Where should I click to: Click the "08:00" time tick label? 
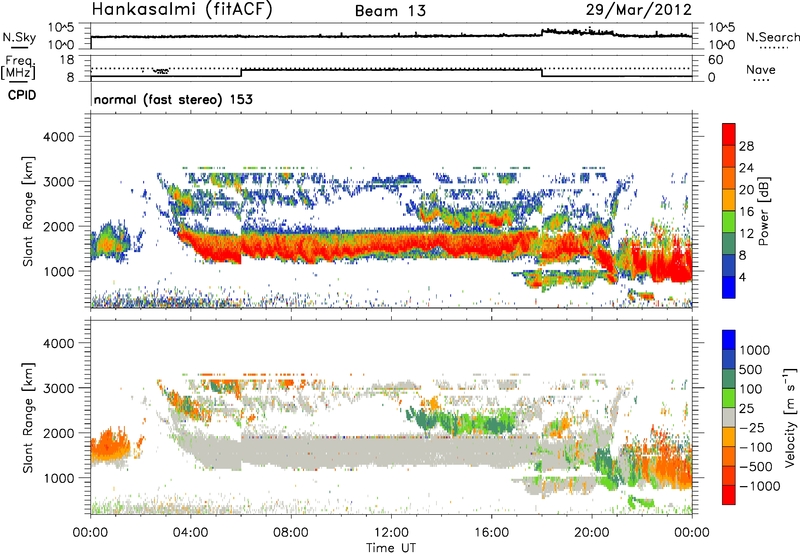click(291, 533)
